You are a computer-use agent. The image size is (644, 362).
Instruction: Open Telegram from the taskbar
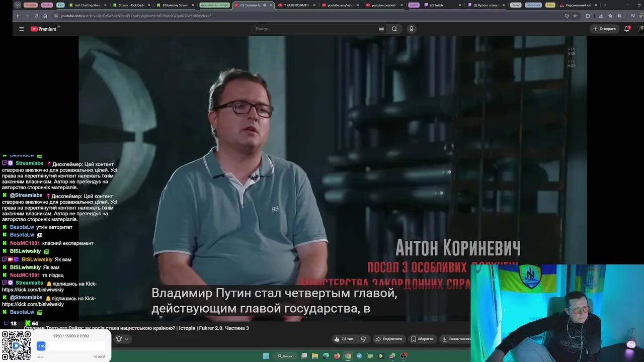coord(359,356)
